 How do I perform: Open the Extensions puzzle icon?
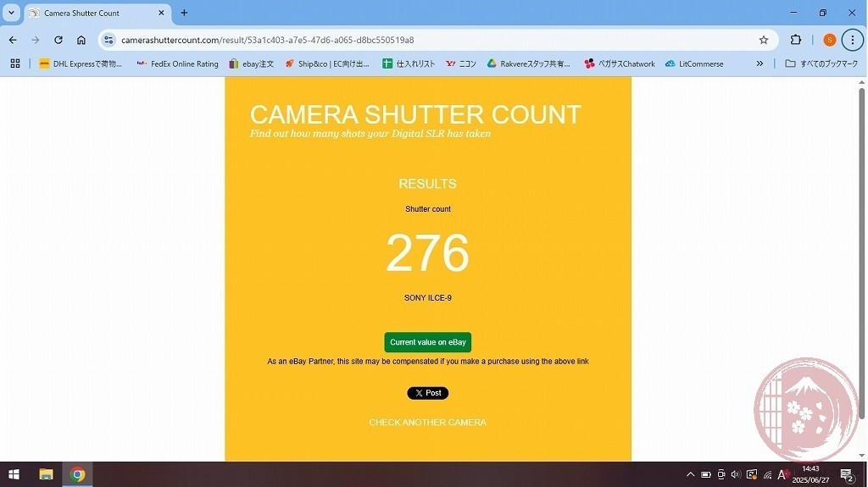[x=795, y=40]
